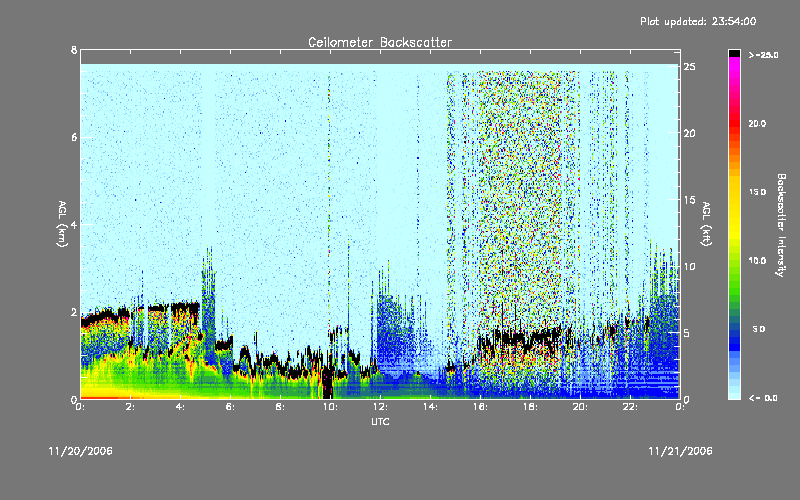Click the start date '11/20/2006' label
The height and width of the screenshot is (500, 800).
[x=81, y=451]
